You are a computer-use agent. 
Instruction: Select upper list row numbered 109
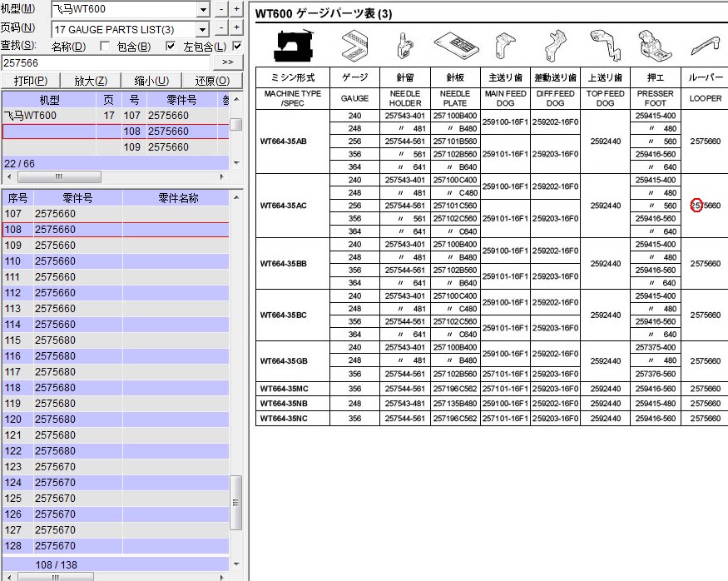tap(115, 147)
